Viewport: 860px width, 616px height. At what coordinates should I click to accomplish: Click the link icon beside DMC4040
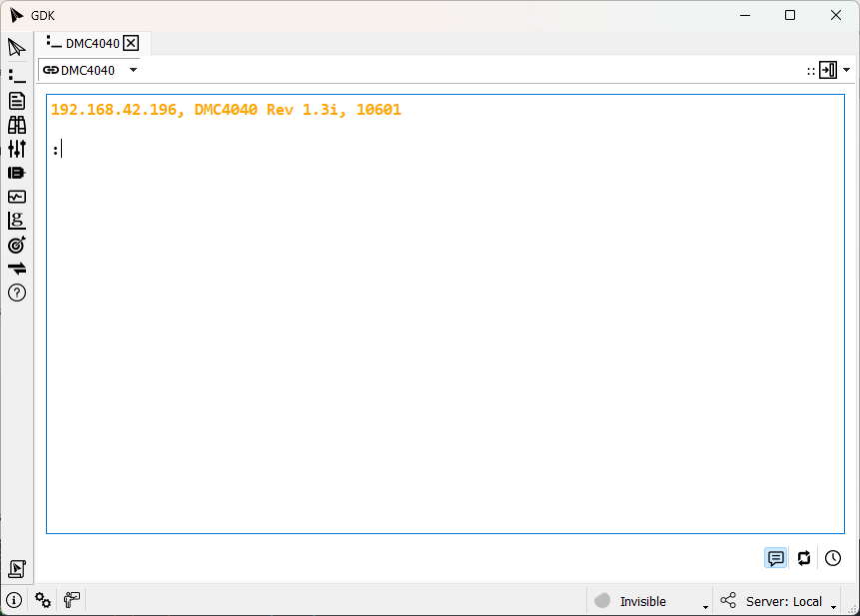[x=51, y=70]
